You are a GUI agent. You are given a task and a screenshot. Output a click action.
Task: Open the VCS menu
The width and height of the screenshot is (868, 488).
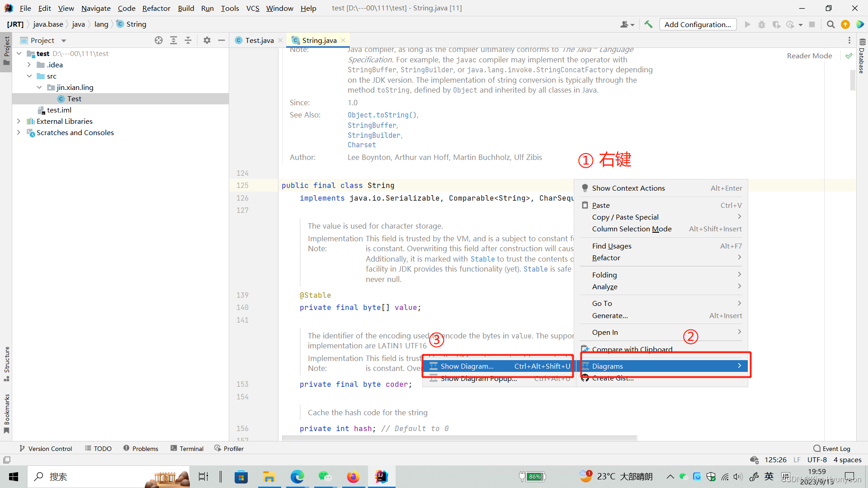(253, 8)
